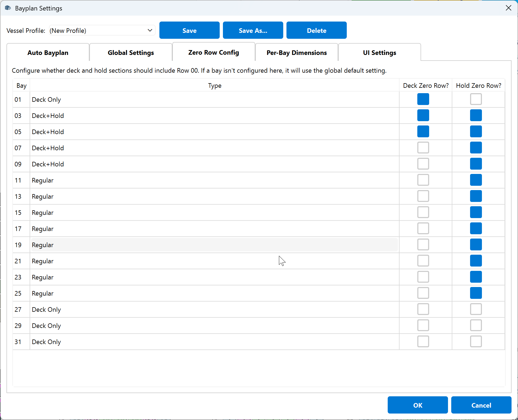This screenshot has width=518, height=420.
Task: Open the UI Settings tab
Action: (380, 52)
